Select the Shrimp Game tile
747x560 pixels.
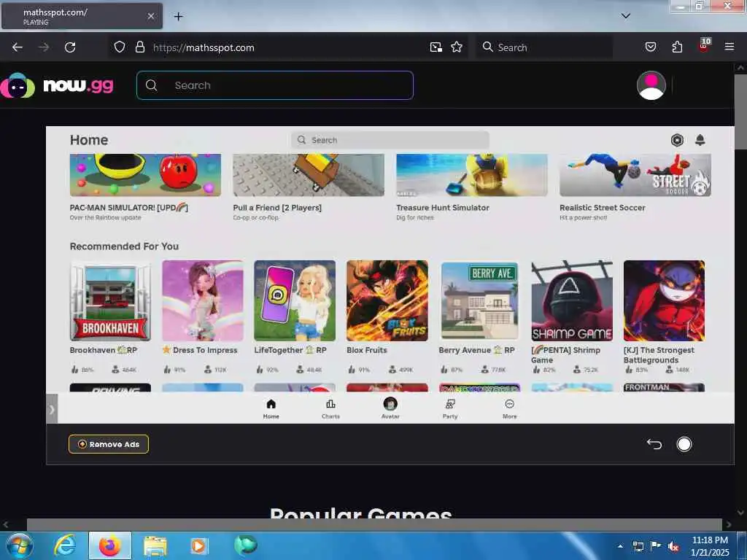(572, 300)
